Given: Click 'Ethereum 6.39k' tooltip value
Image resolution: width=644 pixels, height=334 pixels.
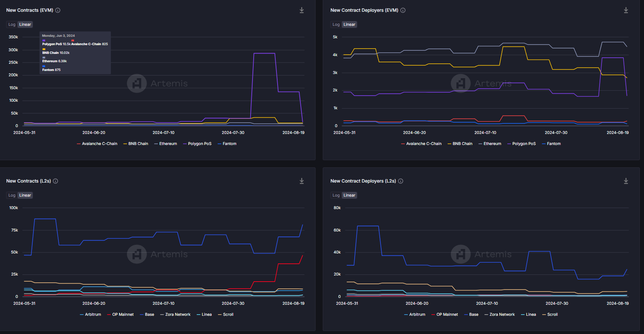Looking at the screenshot, I should tap(54, 61).
